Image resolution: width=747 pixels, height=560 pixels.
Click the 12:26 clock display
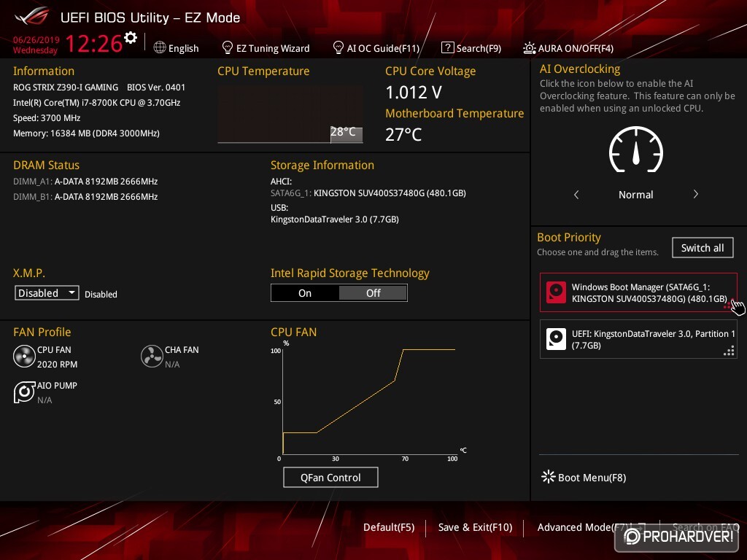(94, 43)
